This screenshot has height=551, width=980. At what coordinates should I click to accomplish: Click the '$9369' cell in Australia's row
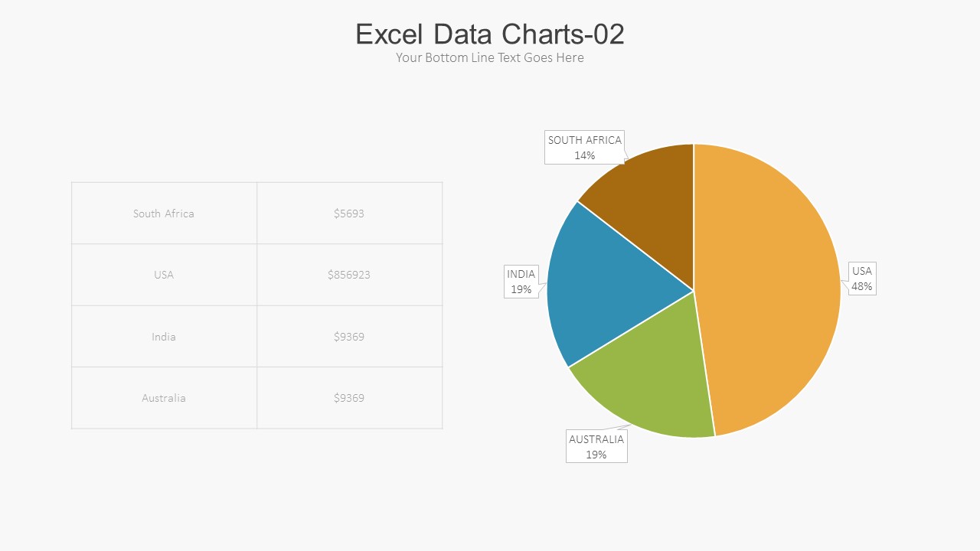[x=349, y=398]
